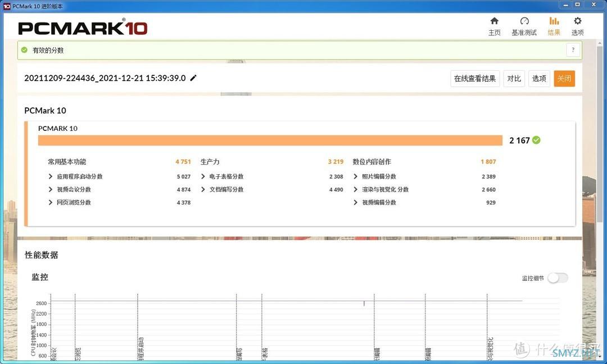Expand 网页浏览分数 row

(51, 202)
